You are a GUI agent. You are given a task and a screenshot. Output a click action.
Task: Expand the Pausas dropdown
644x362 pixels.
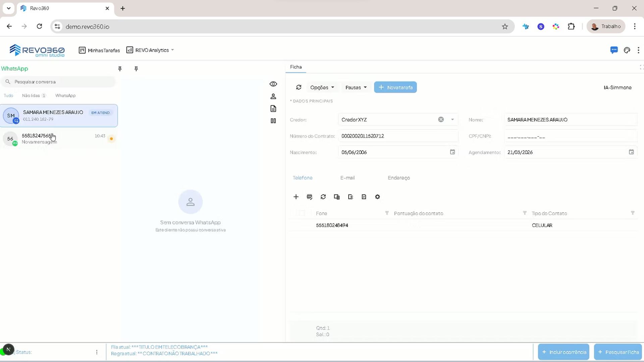[x=356, y=87]
